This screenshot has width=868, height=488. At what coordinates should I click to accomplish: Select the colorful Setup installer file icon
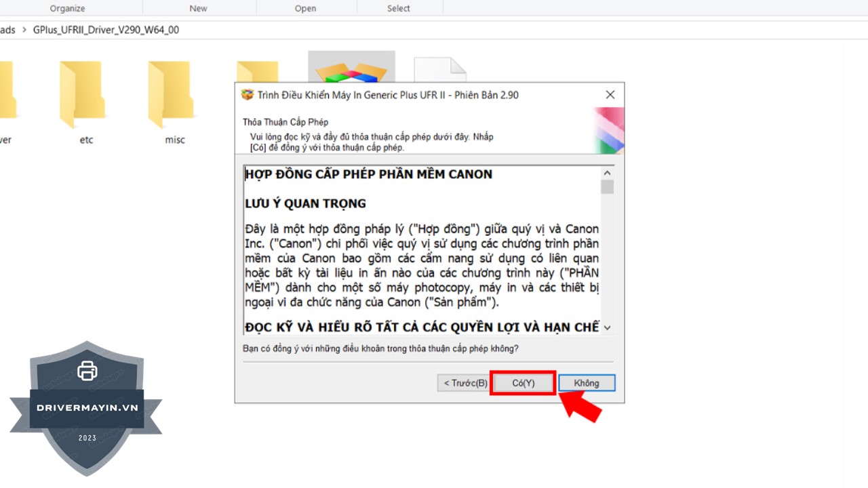[x=351, y=68]
